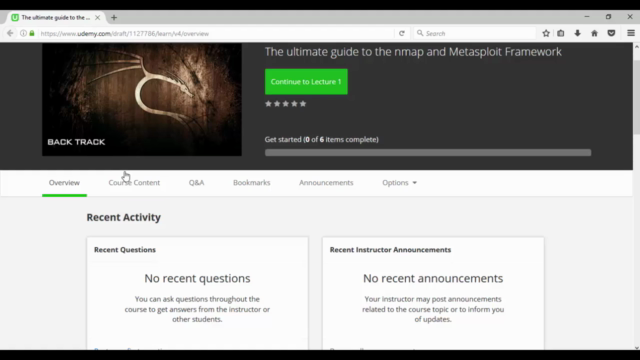Focus the browser Search field
Screen dimensions: 640x360
476,33
